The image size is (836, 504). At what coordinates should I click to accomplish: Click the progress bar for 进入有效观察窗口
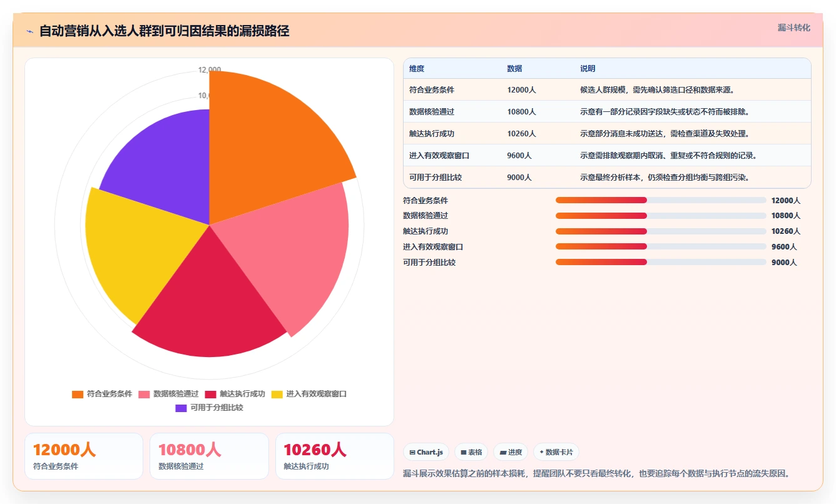661,246
